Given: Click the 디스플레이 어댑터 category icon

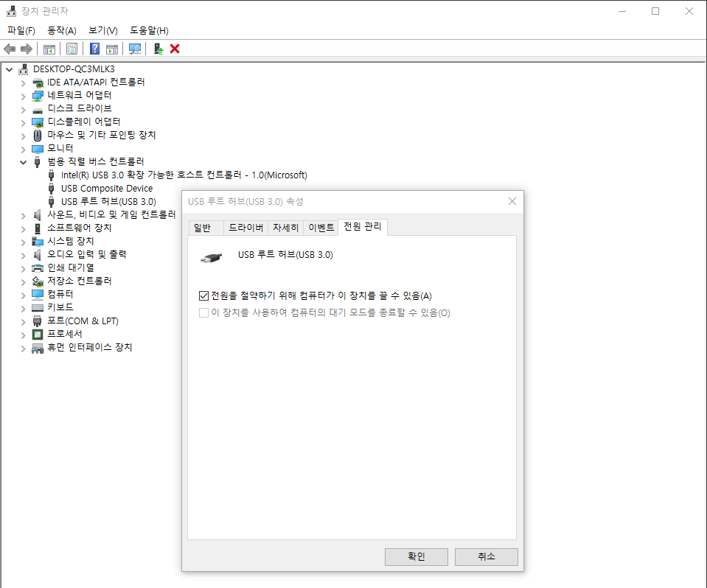Looking at the screenshot, I should tap(38, 122).
